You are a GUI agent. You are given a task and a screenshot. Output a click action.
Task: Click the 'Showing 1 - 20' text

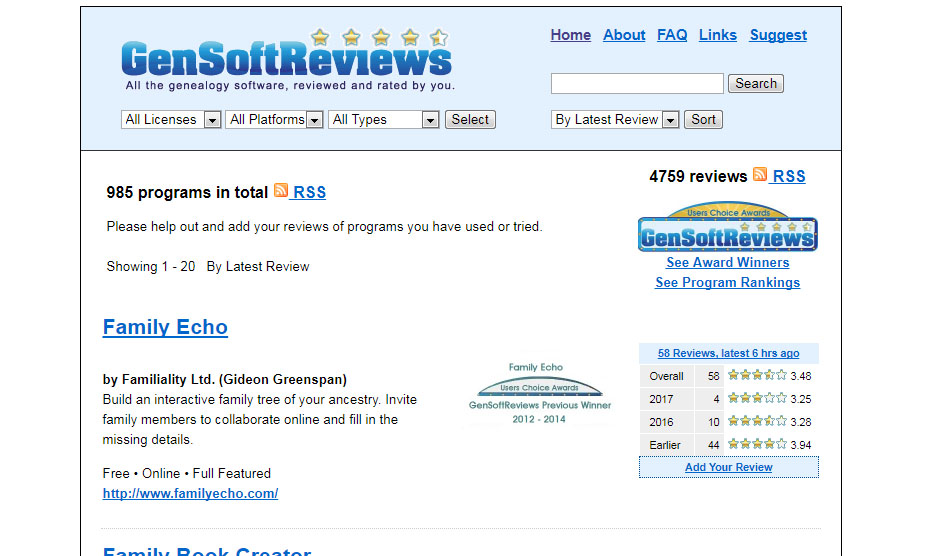pyautogui.click(x=151, y=267)
